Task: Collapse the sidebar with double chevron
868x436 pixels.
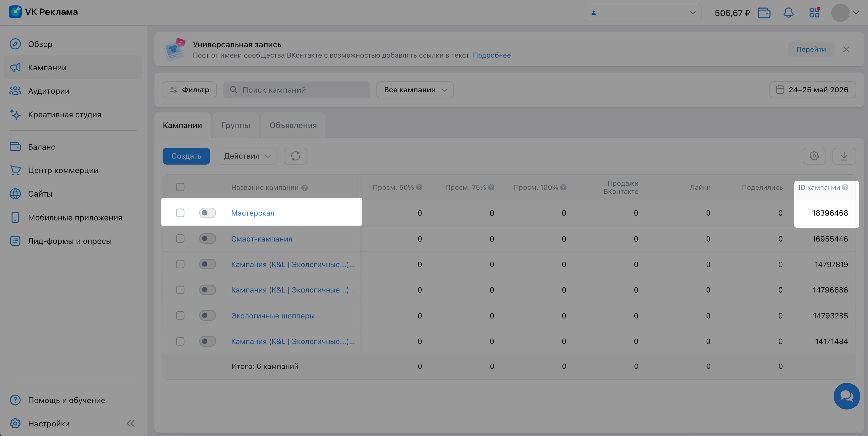Action: click(131, 424)
